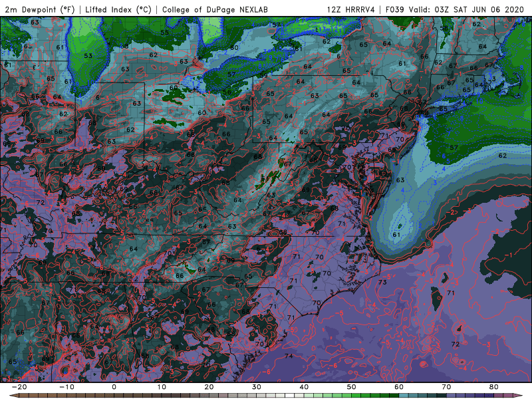Click the 73 dewpoint value near the coast
This screenshot has width=532, height=399.
(382, 282)
